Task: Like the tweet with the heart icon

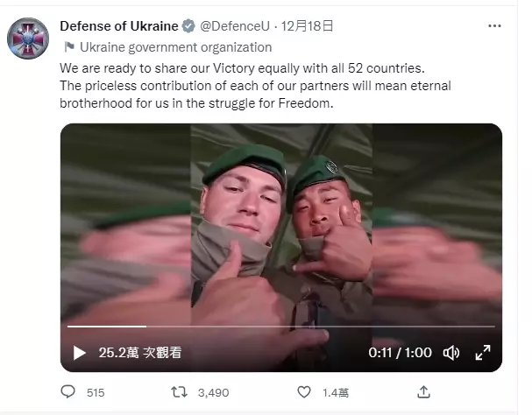Action: pos(304,392)
